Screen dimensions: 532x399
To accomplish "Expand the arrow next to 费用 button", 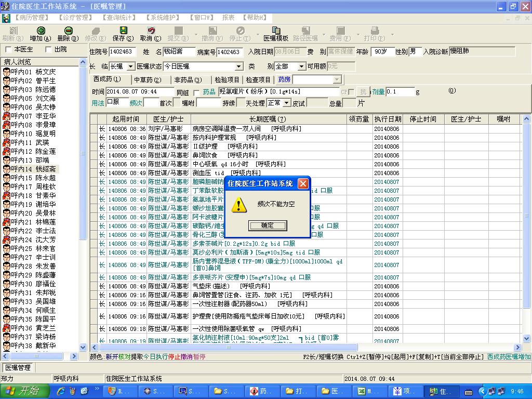I will point(357,35).
